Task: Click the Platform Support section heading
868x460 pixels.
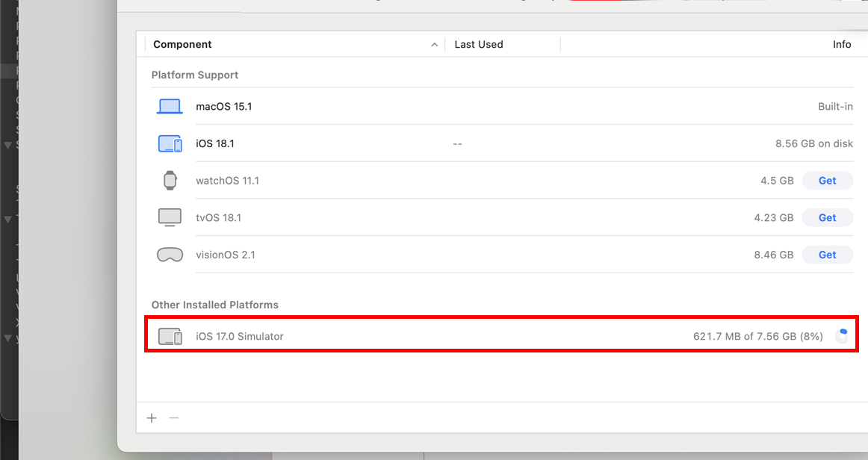Action: (x=195, y=75)
